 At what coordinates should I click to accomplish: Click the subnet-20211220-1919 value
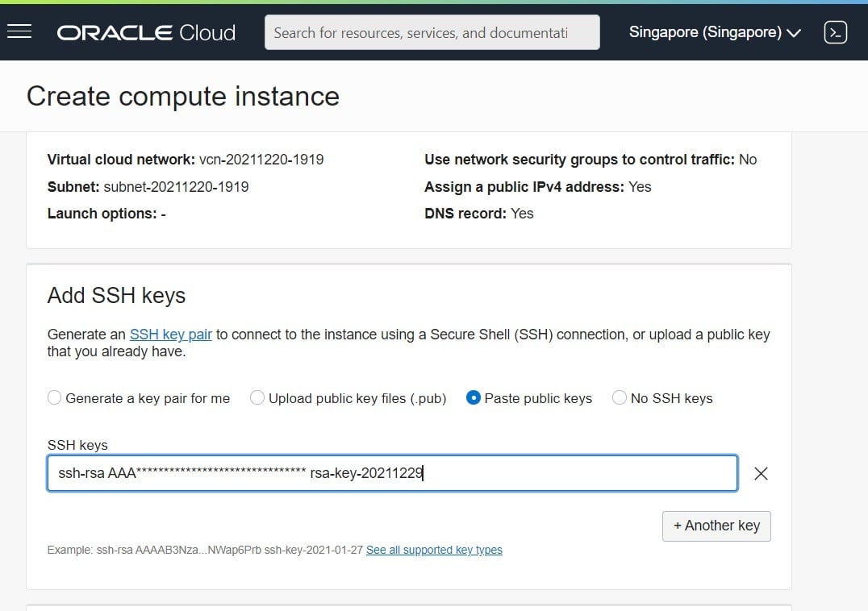(x=176, y=187)
